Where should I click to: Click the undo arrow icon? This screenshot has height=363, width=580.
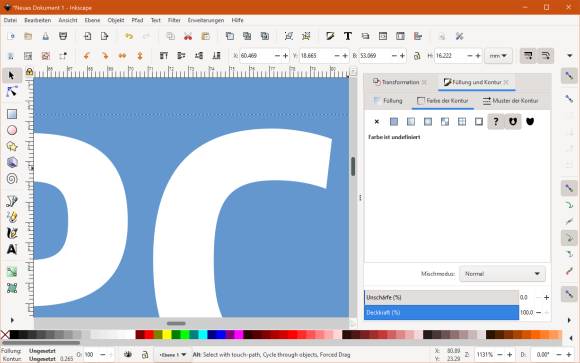pyautogui.click(x=129, y=36)
